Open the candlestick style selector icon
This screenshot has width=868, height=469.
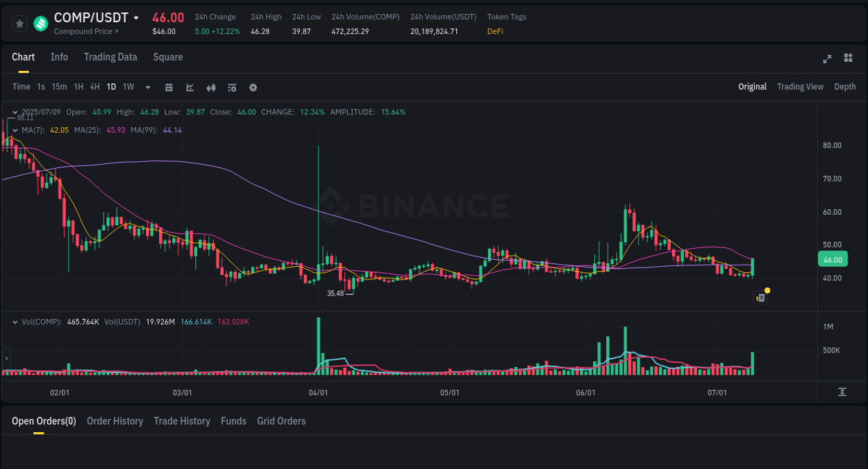pyautogui.click(x=211, y=88)
